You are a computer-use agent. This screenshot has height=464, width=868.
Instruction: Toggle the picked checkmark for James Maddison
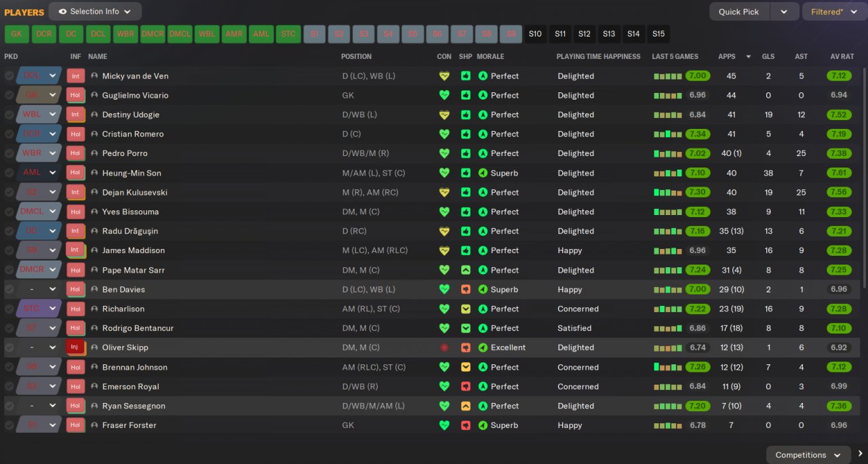(x=9, y=250)
